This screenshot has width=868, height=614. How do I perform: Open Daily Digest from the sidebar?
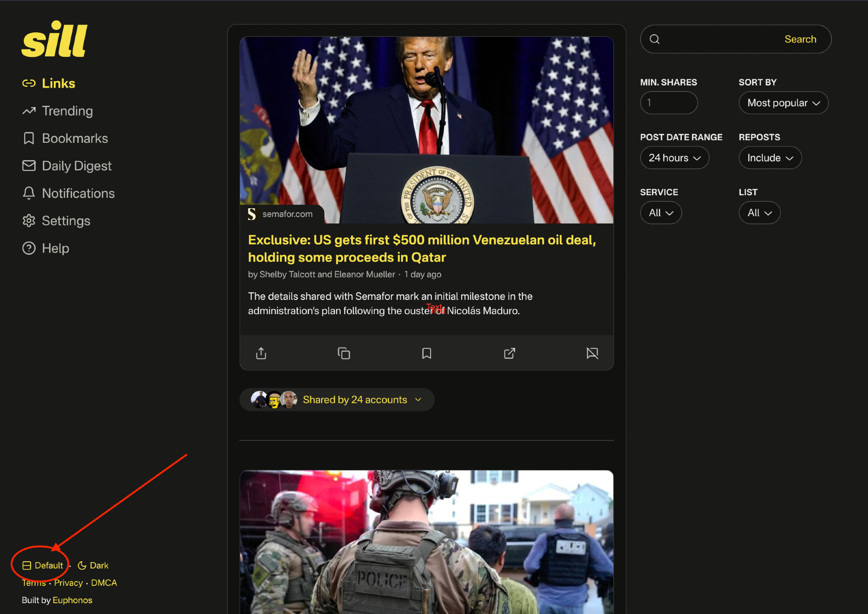pyautogui.click(x=76, y=166)
